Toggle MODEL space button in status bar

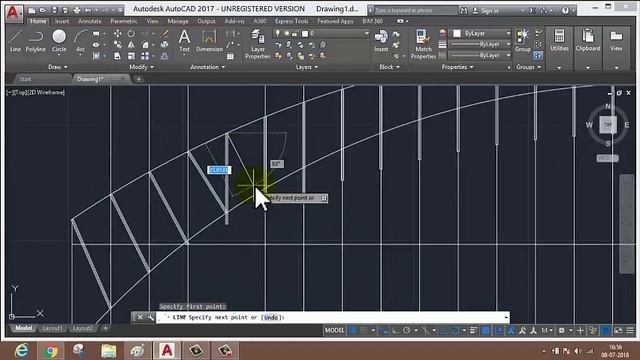[x=334, y=330]
